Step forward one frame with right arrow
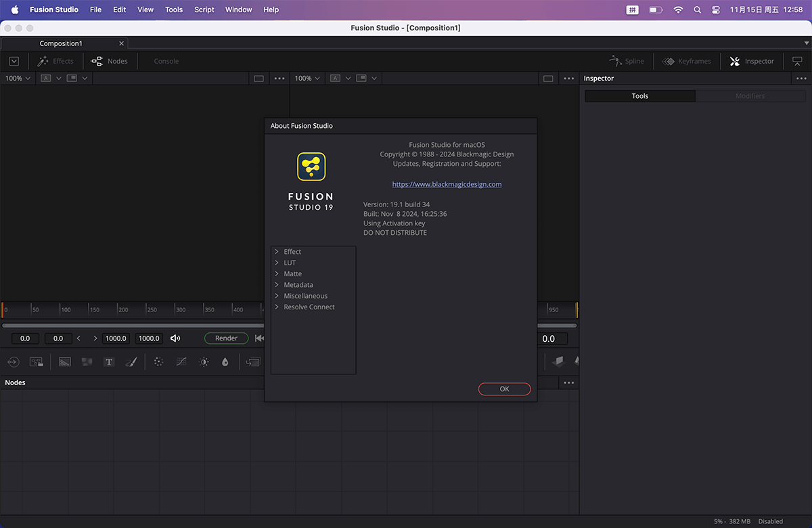This screenshot has height=528, width=812. tap(95, 338)
